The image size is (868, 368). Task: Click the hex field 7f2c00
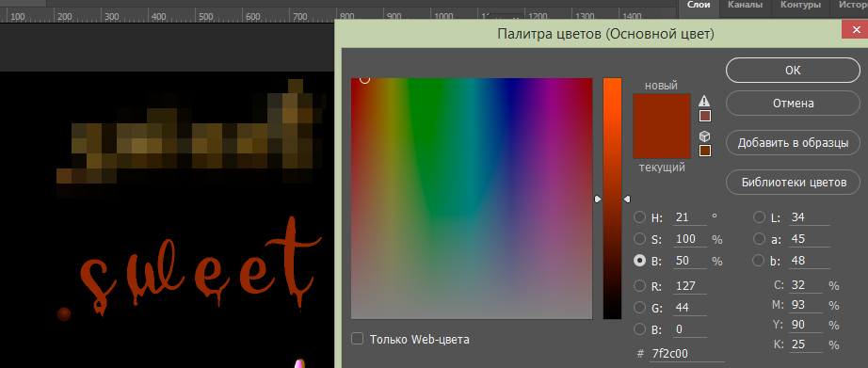click(687, 354)
